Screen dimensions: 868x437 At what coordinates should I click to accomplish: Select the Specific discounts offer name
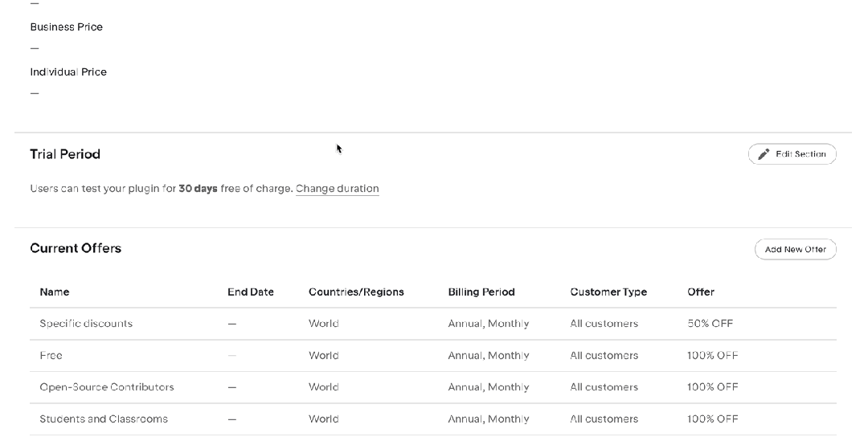tap(86, 324)
